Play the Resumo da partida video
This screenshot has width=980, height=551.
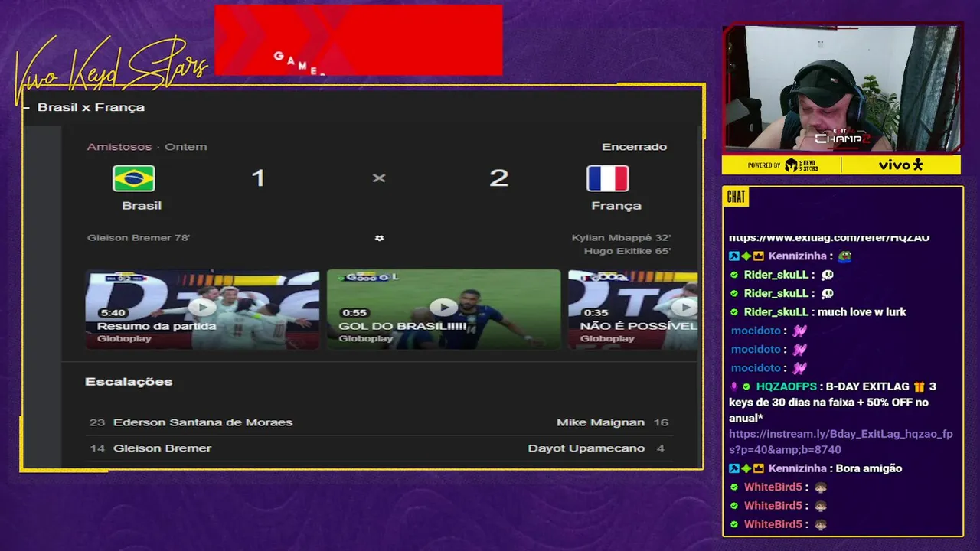[x=202, y=307]
